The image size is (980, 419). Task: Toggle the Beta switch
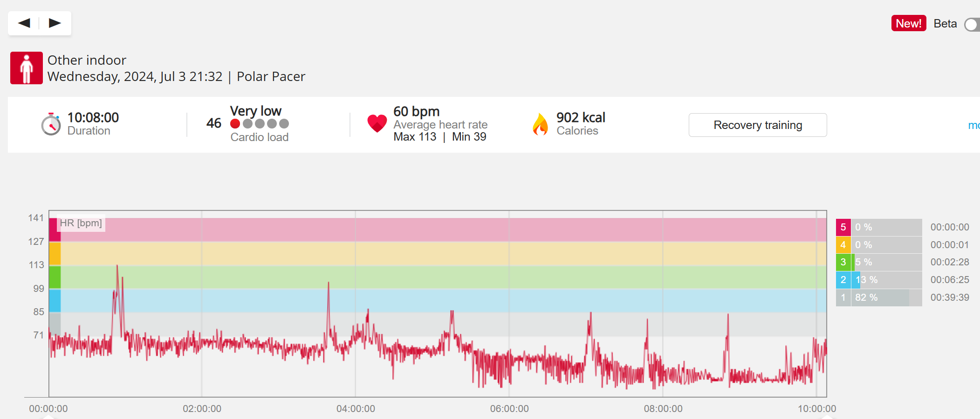[x=972, y=25]
